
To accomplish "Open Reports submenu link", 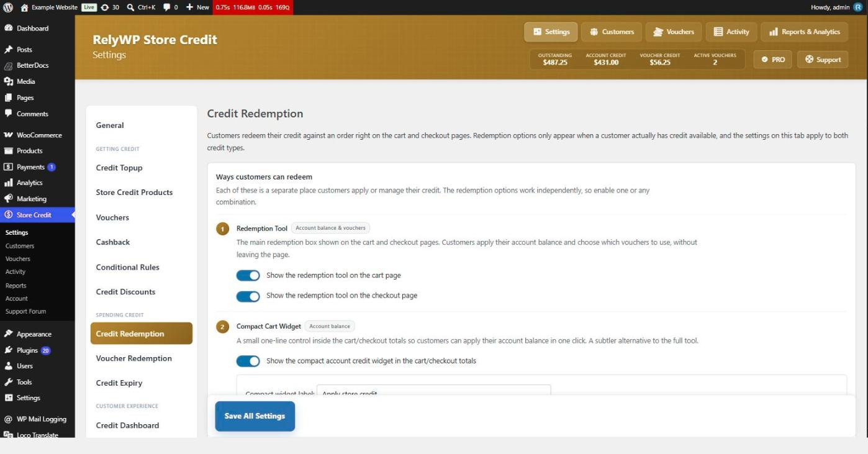I will tap(16, 286).
